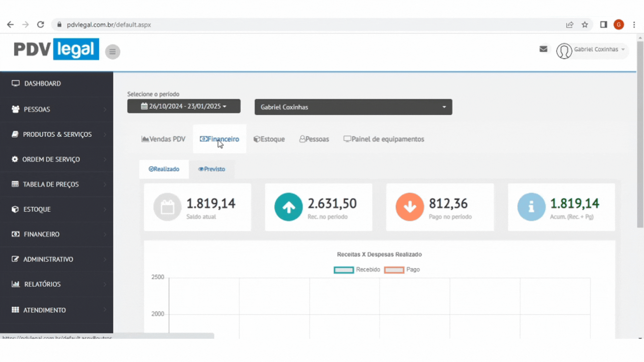Click the browser share page icon
The width and height of the screenshot is (644, 362).
[570, 25]
